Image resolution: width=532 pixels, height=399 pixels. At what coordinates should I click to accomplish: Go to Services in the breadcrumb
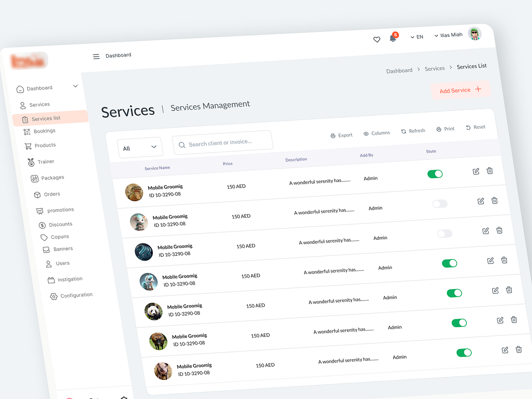point(434,68)
